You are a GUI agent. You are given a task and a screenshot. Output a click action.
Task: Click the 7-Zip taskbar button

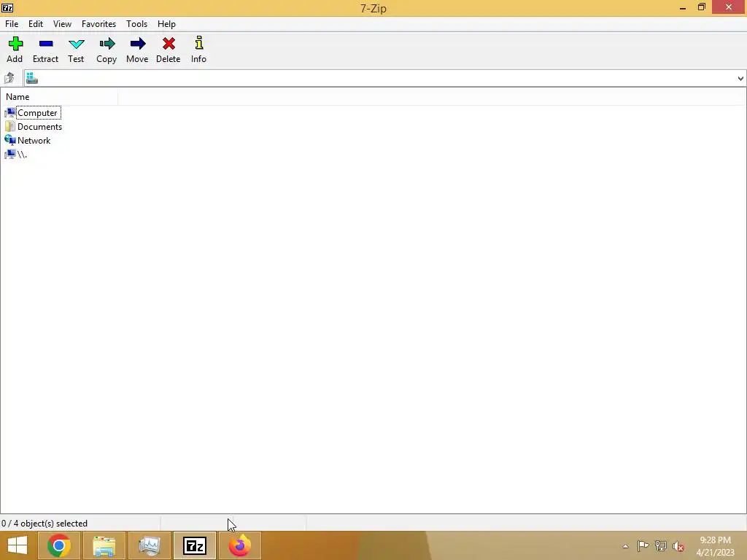[194, 545]
